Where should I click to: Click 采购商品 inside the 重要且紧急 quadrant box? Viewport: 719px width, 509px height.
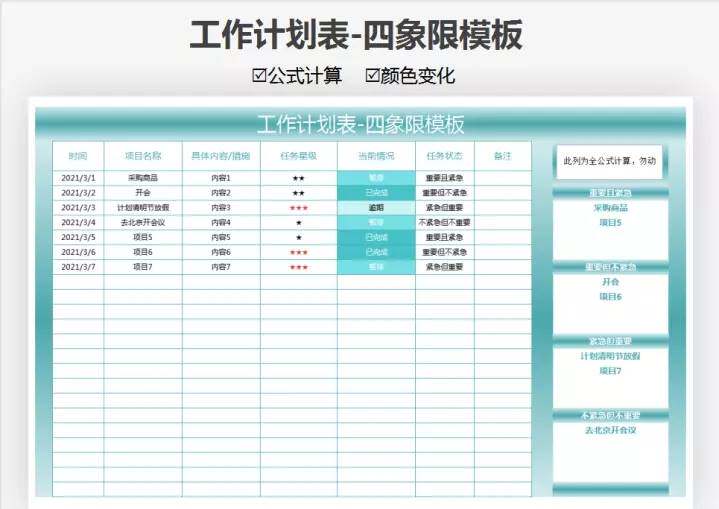[x=610, y=208]
